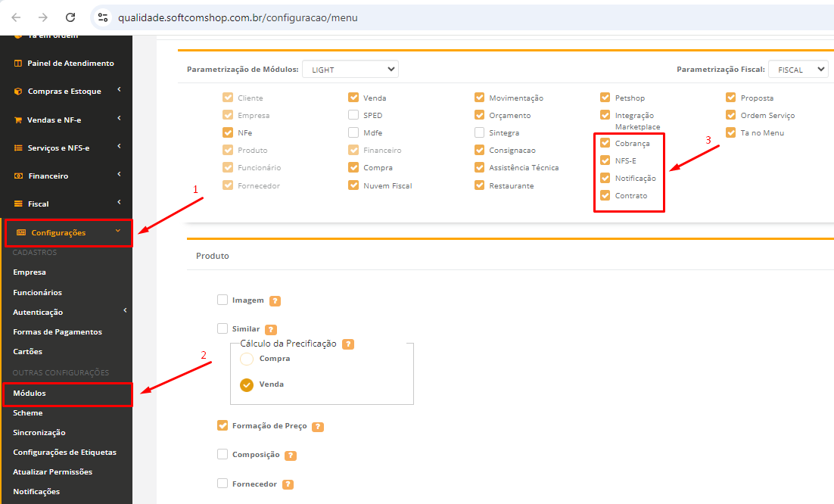This screenshot has height=504, width=834.
Task: Select the Compra radio option
Action: [x=247, y=359]
